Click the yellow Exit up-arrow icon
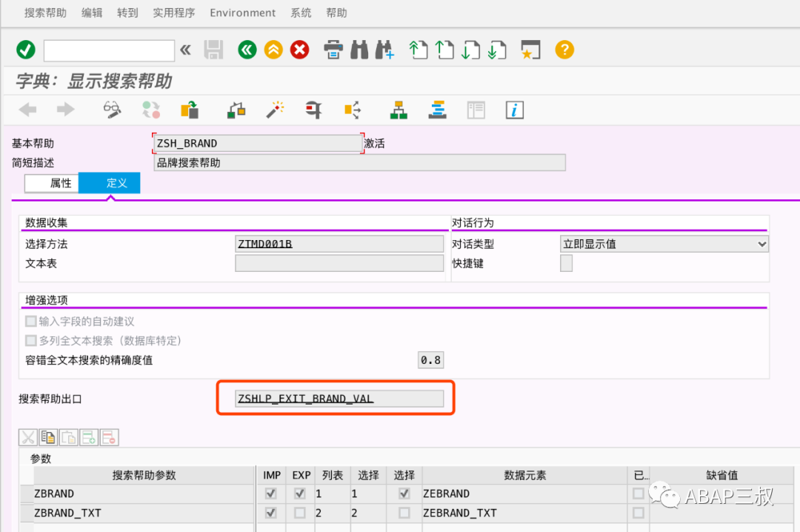This screenshot has height=532, width=800. coord(273,50)
